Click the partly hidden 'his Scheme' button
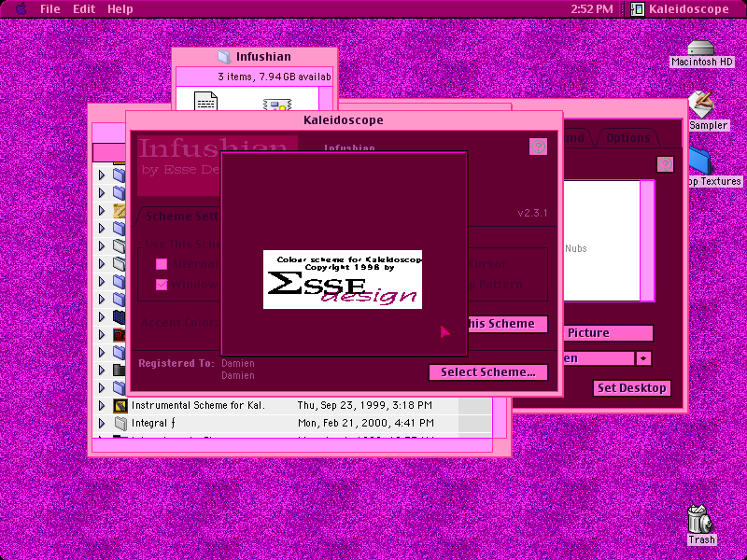 tap(507, 324)
